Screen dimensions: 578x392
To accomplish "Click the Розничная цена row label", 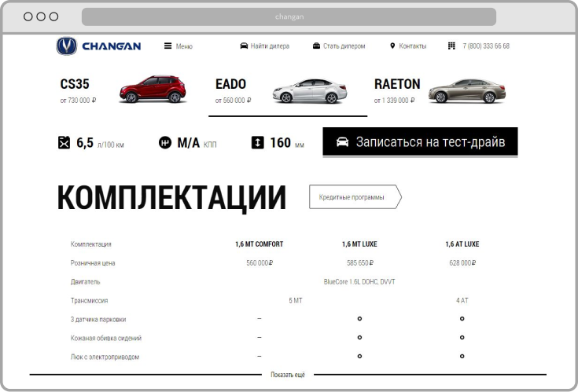I will tap(93, 263).
